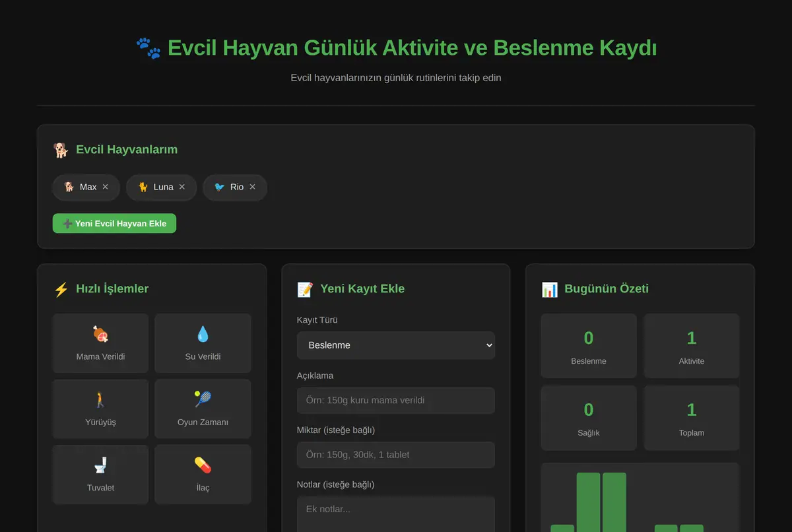Screen dimensions: 792x532
Task: Click the Toplam summary card
Action: click(692, 418)
